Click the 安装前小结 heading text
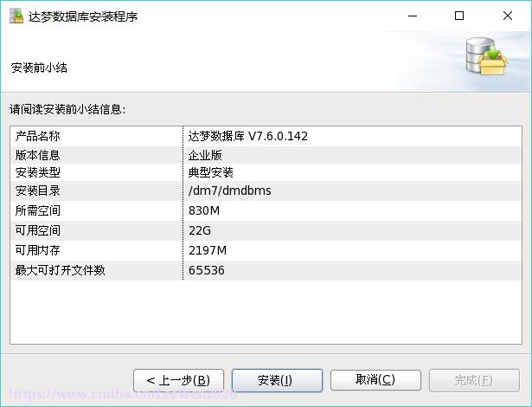Viewport: 532px width, 407px height. [39, 68]
